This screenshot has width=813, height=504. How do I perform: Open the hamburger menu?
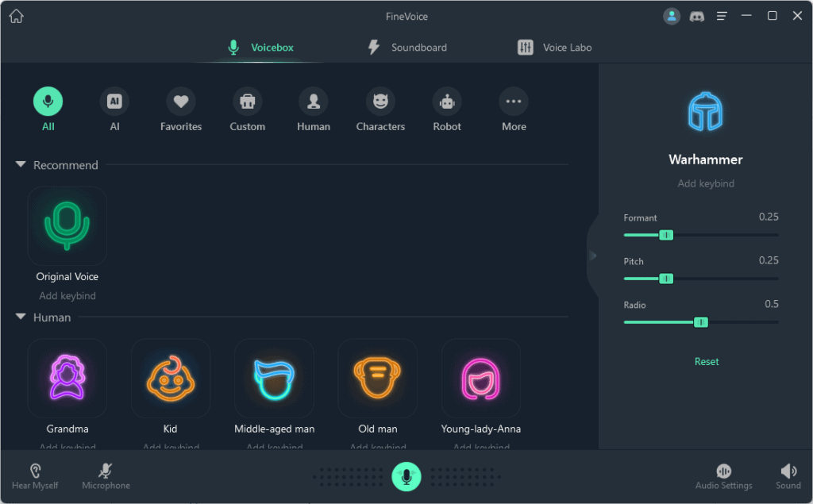[721, 15]
